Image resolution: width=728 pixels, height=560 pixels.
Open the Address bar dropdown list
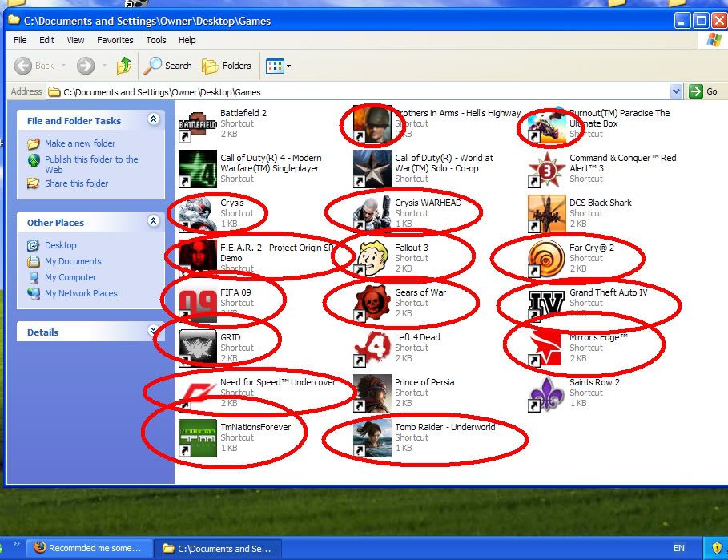click(677, 91)
